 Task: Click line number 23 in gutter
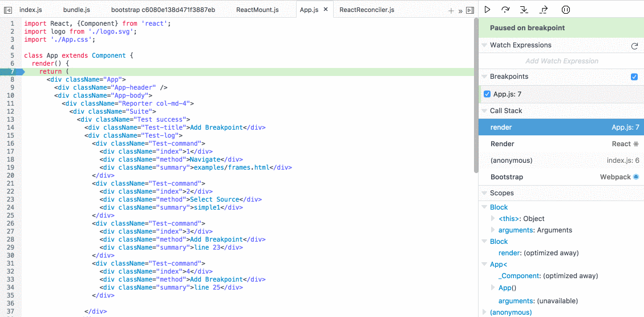11,199
